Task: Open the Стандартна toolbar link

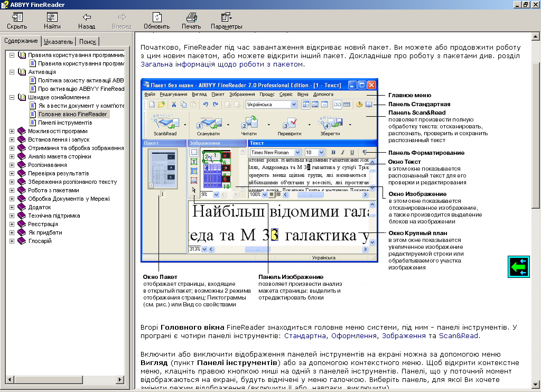Action: 305,336
